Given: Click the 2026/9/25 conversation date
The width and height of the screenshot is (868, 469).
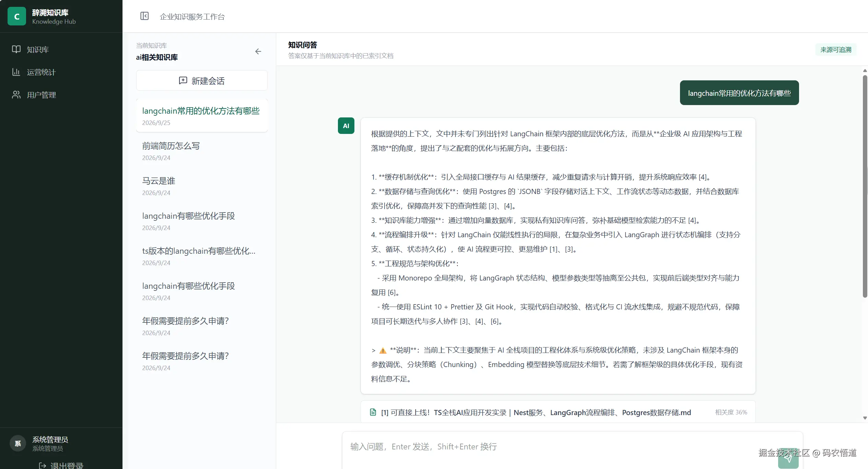Looking at the screenshot, I should click(156, 123).
